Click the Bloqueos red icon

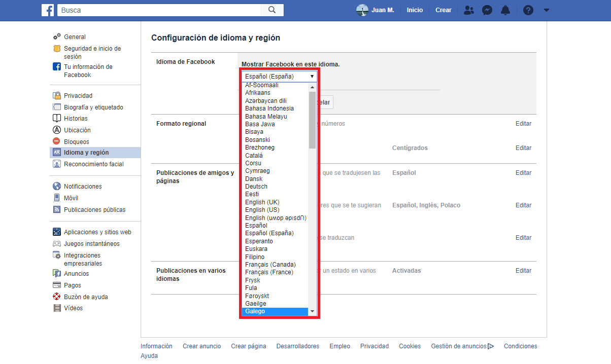click(x=57, y=141)
